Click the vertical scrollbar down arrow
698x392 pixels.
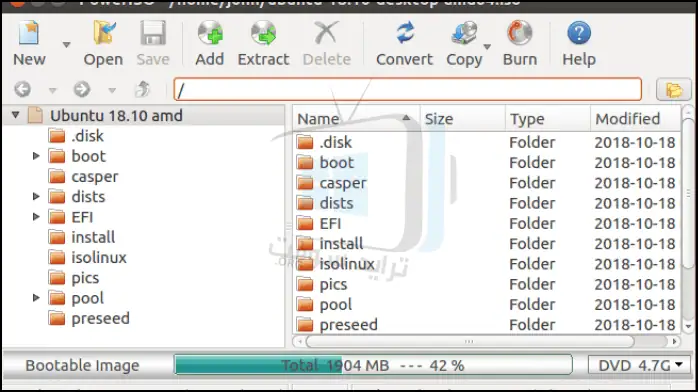pyautogui.click(x=688, y=327)
